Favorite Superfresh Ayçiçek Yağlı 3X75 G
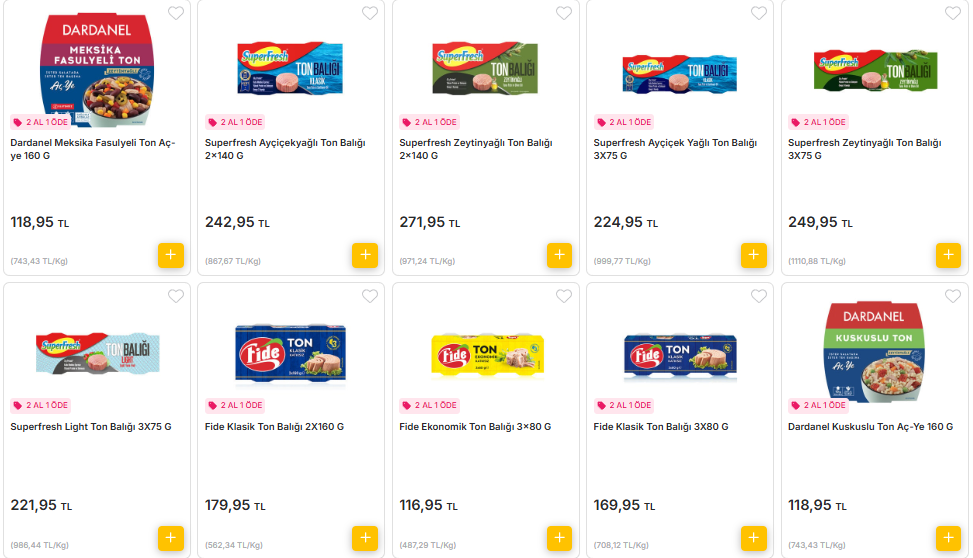The image size is (973, 558). 759,14
